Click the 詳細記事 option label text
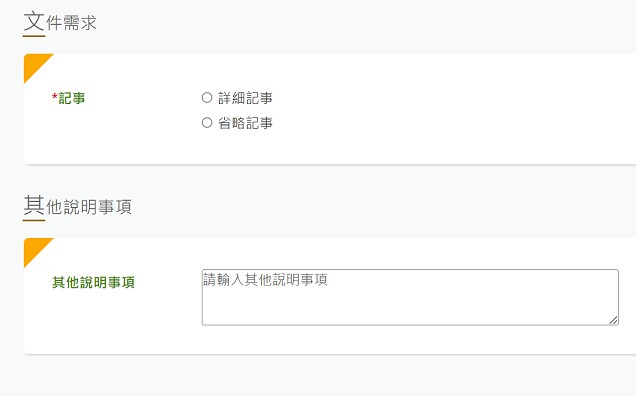 click(246, 98)
